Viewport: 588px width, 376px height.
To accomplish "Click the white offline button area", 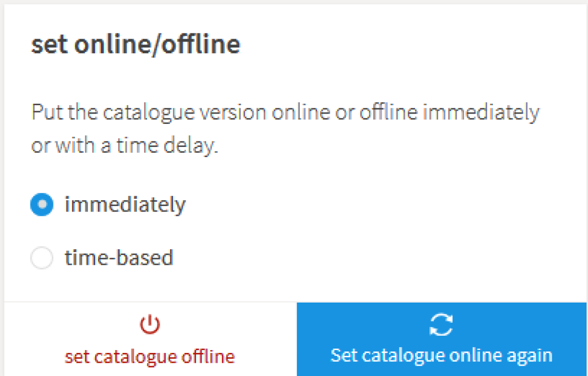I will pyautogui.click(x=150, y=339).
